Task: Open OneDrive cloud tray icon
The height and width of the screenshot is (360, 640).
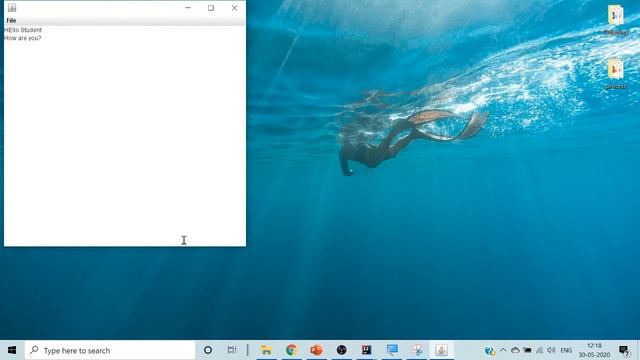Action: point(515,350)
